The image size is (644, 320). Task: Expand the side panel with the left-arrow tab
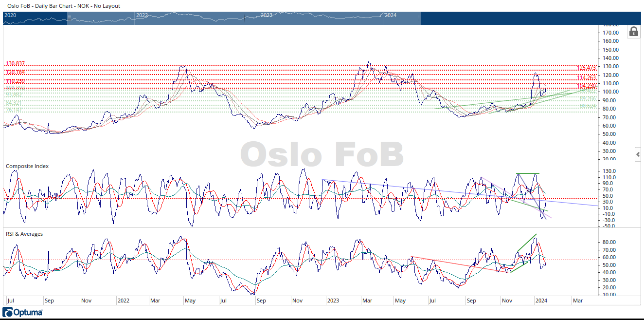point(638,155)
